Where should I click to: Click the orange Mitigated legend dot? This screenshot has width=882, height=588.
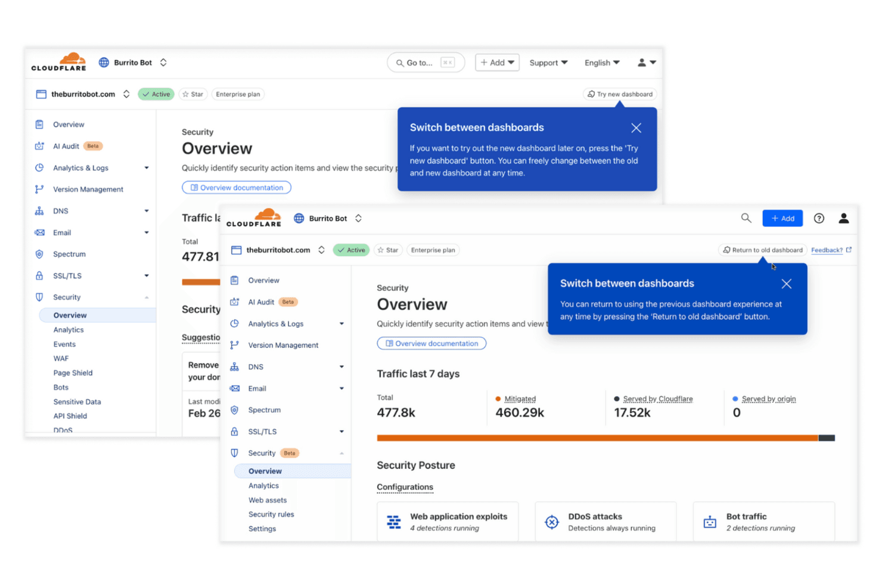498,399
